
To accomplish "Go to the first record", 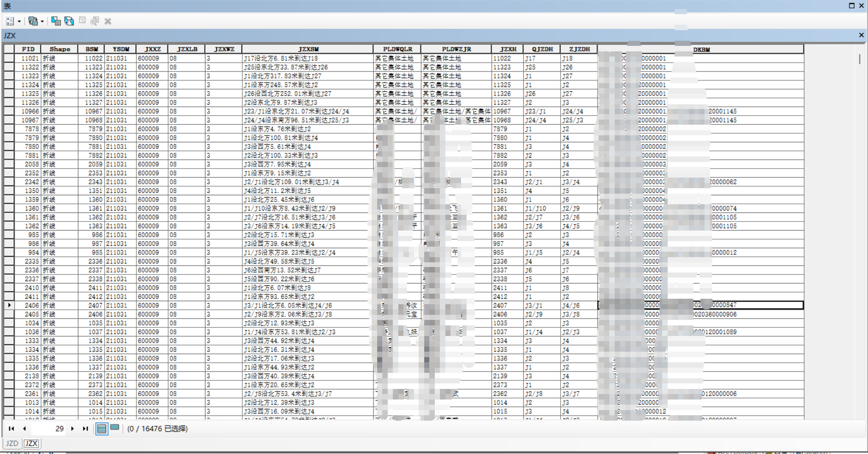I will (11, 429).
